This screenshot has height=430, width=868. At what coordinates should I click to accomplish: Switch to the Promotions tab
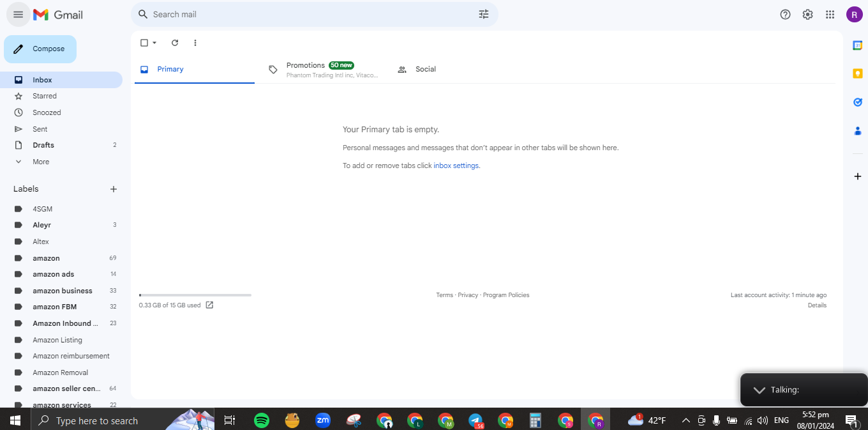click(323, 69)
